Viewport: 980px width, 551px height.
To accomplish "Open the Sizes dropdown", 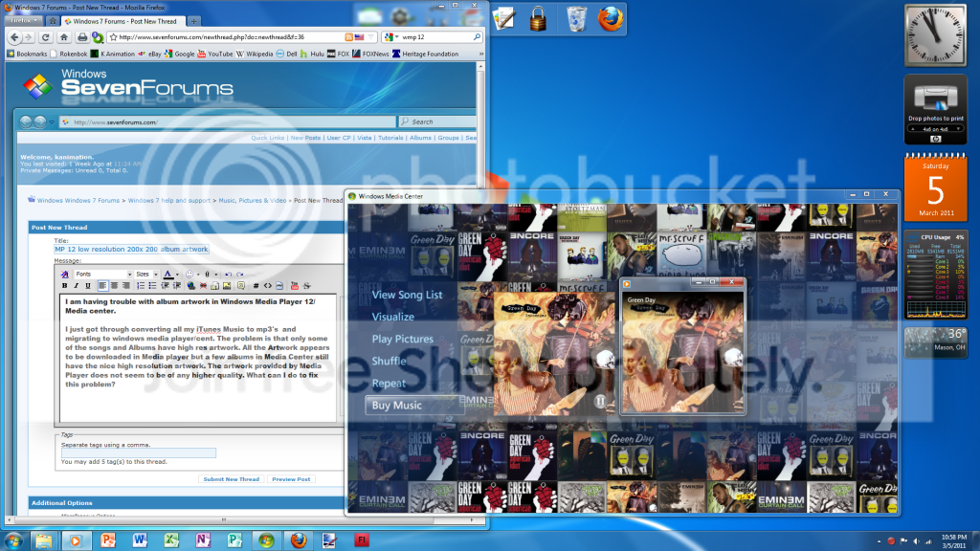I will point(146,275).
